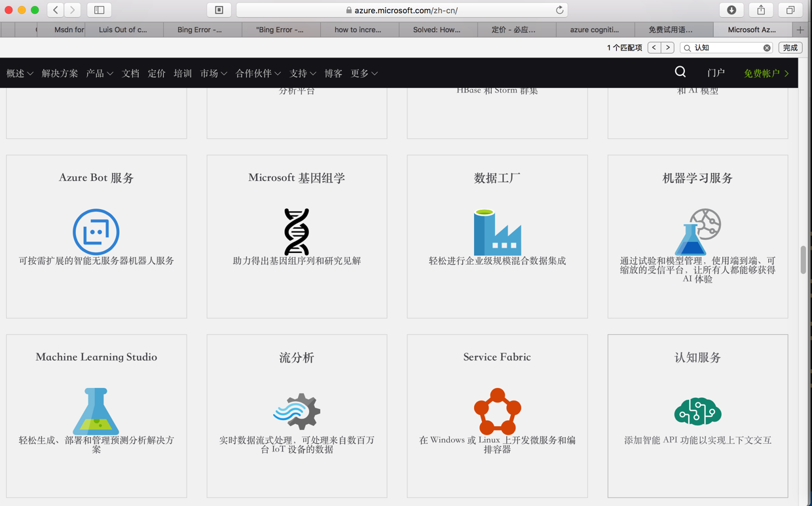The image size is (812, 506).
Task: Open the 文档 nav item
Action: [130, 73]
